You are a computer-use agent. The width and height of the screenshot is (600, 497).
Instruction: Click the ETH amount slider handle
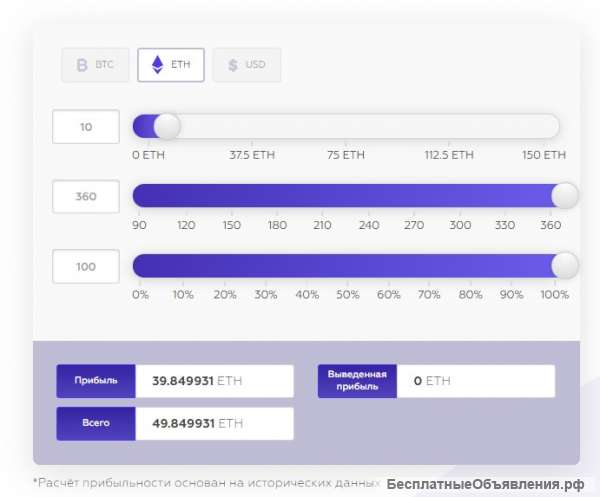(x=167, y=127)
